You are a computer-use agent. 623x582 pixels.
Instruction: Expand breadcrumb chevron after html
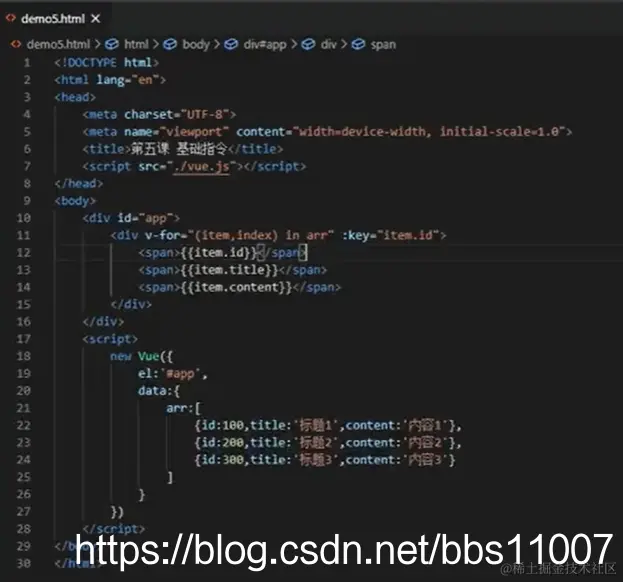[x=156, y=44]
